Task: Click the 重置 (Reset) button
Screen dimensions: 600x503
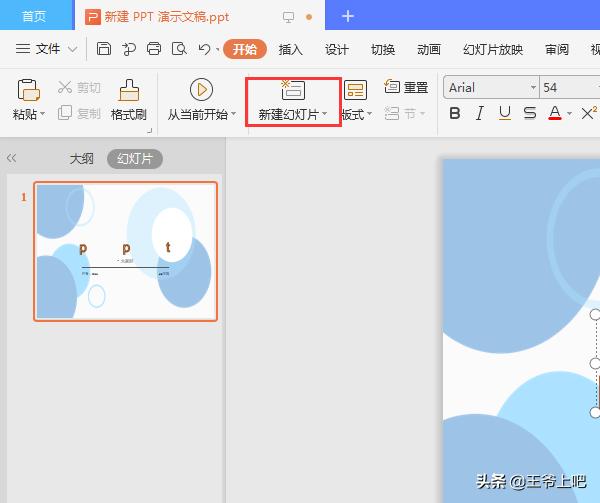Action: 406,88
